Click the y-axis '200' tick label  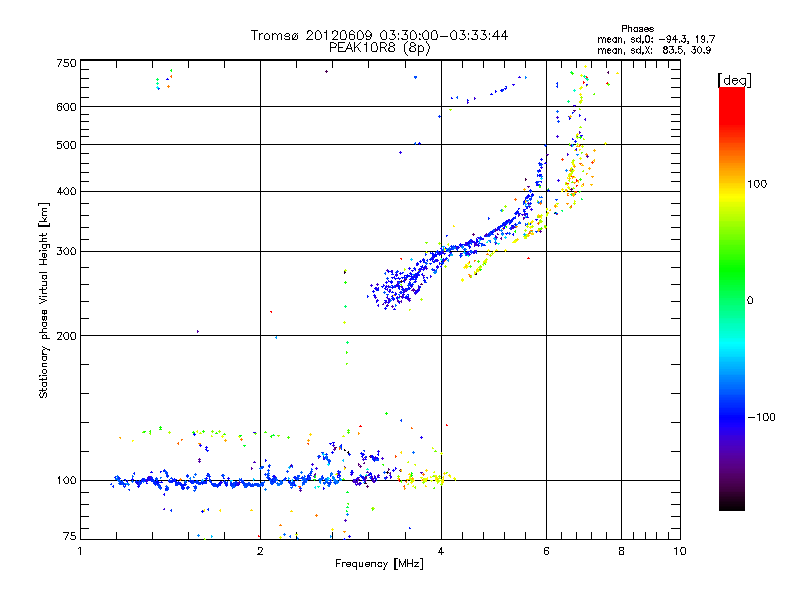(66, 336)
